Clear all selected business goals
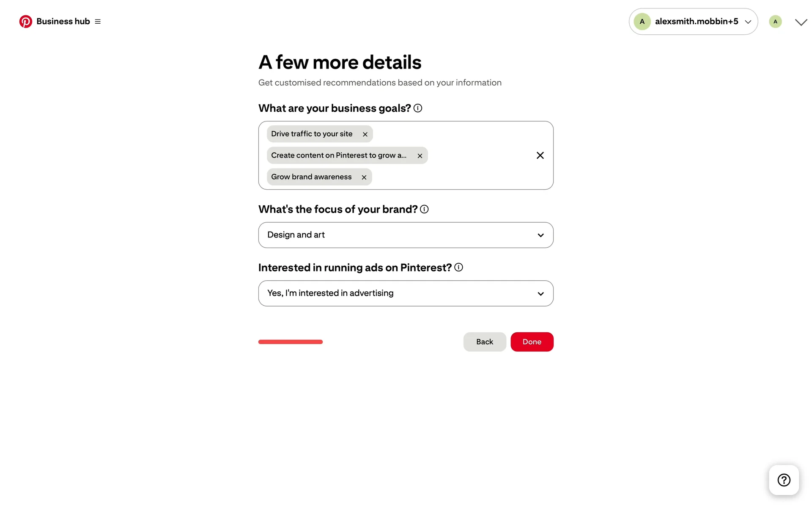 click(540, 155)
